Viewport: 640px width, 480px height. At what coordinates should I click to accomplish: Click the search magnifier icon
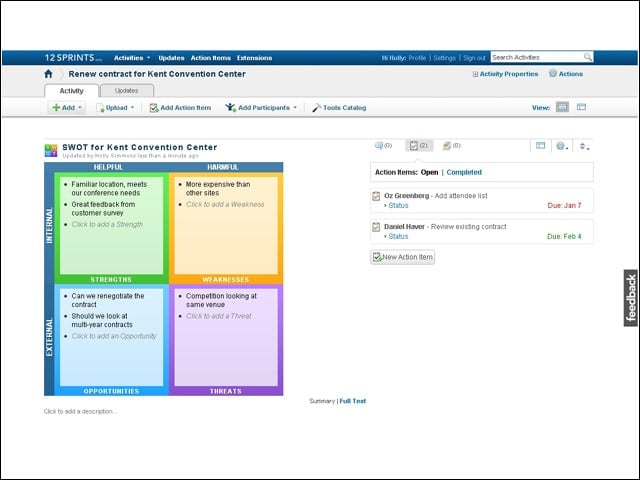587,57
